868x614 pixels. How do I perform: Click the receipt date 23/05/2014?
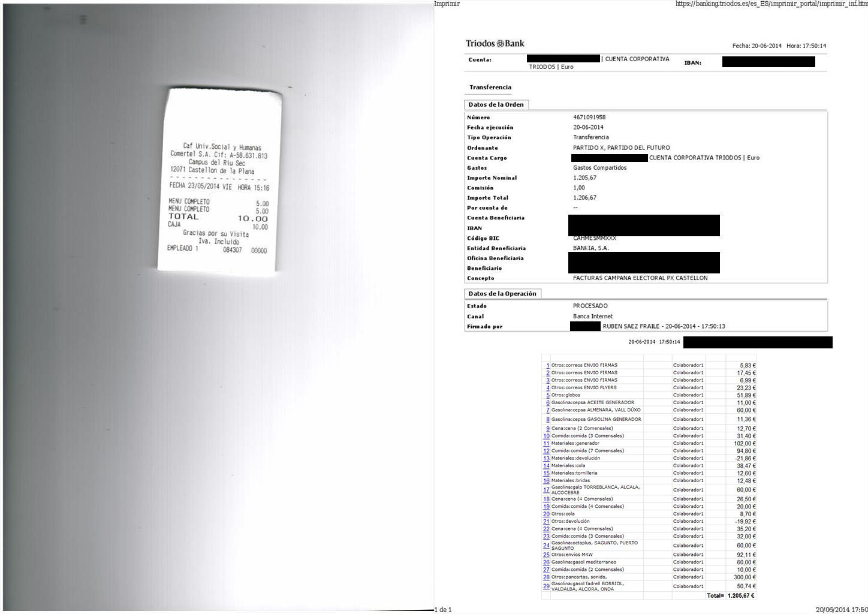pyautogui.click(x=204, y=186)
